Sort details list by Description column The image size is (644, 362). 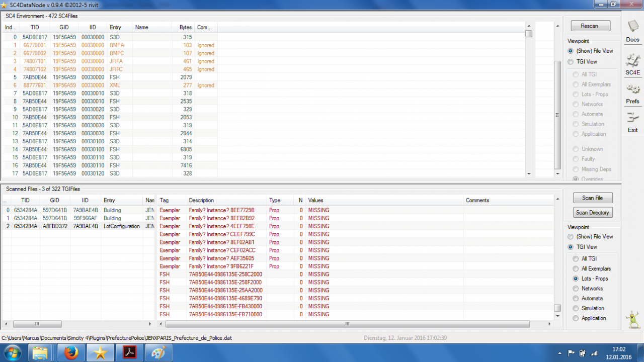(x=226, y=200)
